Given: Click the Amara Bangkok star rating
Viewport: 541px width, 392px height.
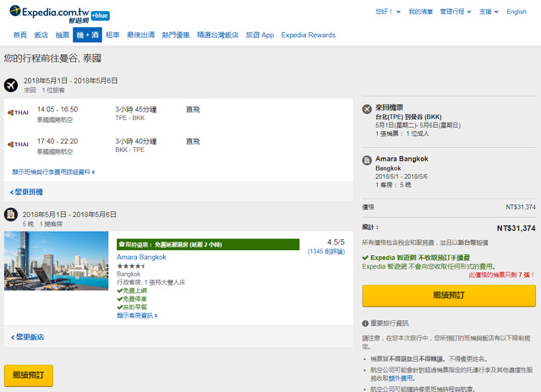Looking at the screenshot, I should [131, 266].
